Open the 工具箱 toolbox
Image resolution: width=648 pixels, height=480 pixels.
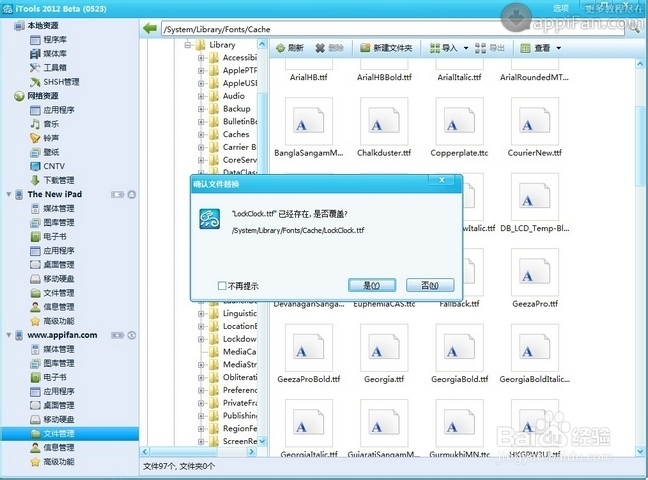point(48,68)
